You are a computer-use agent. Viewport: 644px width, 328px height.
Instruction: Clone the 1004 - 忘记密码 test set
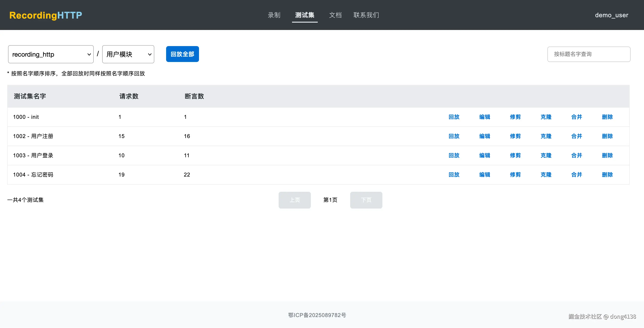pos(546,175)
